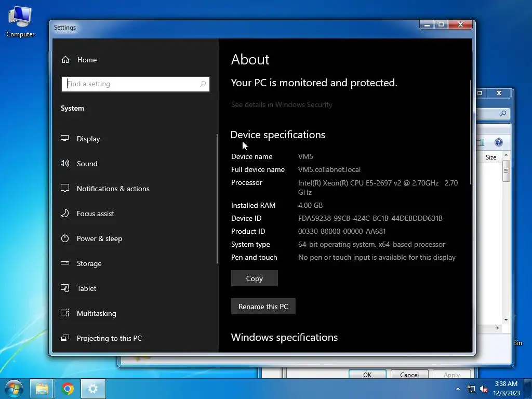
Task: Open Google Chrome from taskbar
Action: (68, 389)
